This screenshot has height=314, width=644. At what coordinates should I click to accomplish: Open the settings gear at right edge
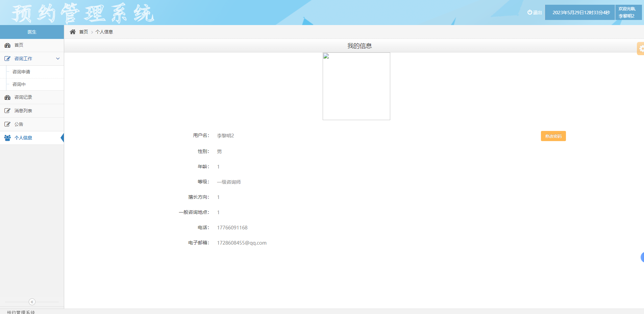tap(641, 48)
